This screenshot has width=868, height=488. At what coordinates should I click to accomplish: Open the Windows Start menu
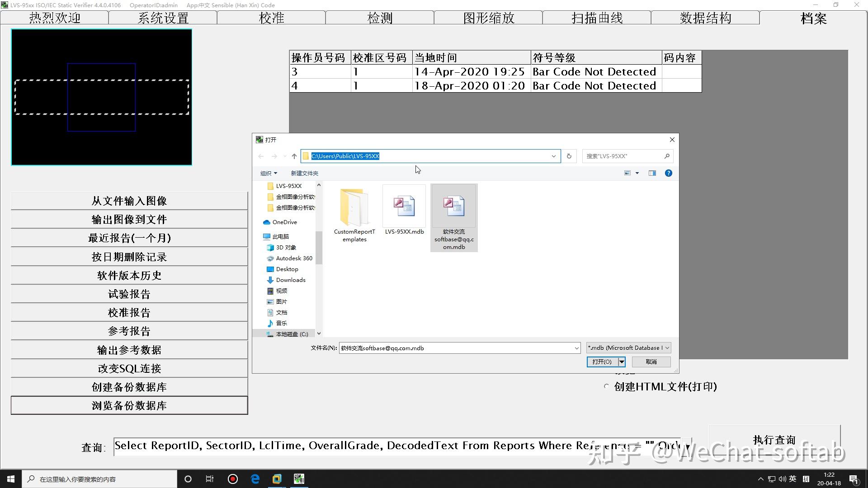tap(10, 479)
